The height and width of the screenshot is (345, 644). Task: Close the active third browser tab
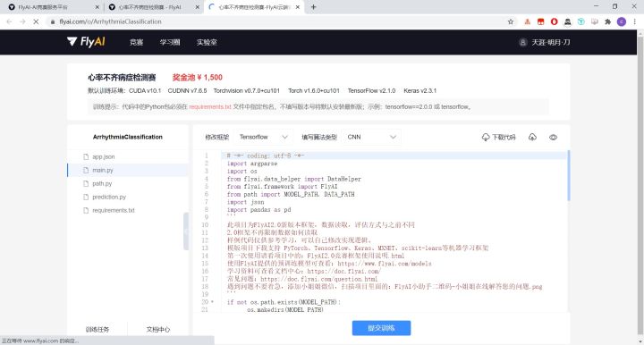tap(297, 7)
